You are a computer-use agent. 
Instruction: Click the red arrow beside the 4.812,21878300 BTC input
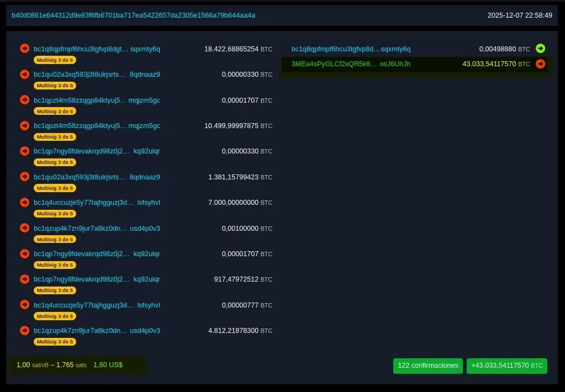(x=24, y=331)
